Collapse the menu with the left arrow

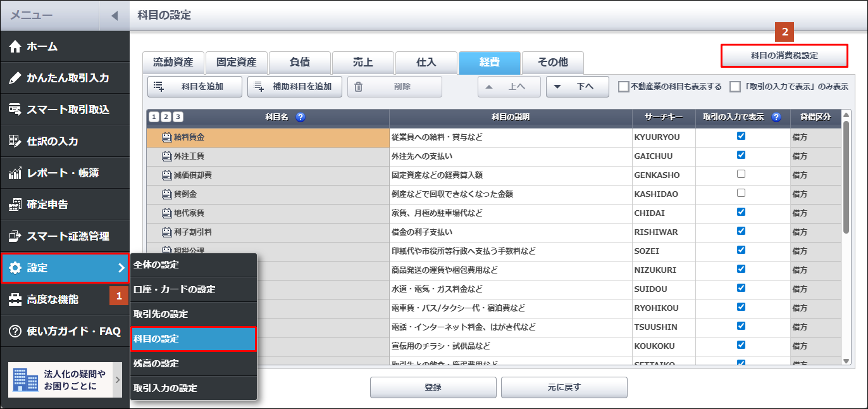[x=115, y=15]
